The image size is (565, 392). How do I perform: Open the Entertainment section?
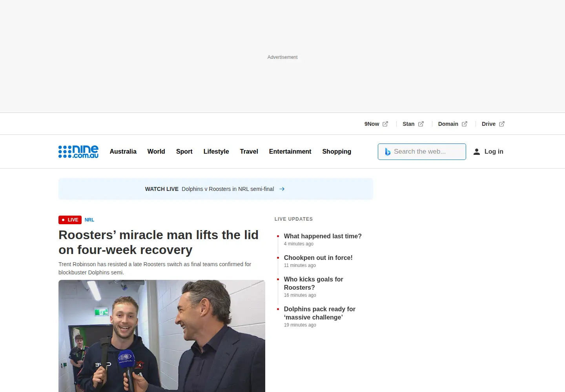290,152
